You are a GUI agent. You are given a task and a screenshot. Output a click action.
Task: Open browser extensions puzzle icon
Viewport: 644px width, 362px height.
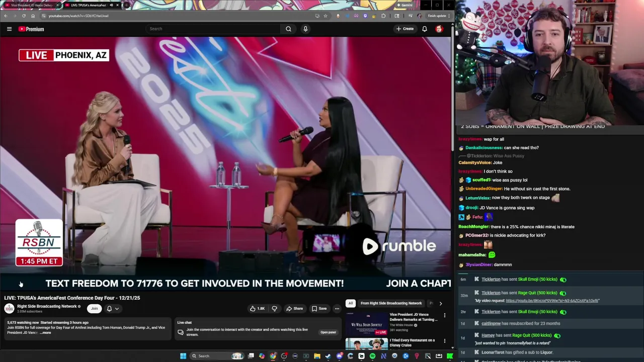(x=384, y=16)
